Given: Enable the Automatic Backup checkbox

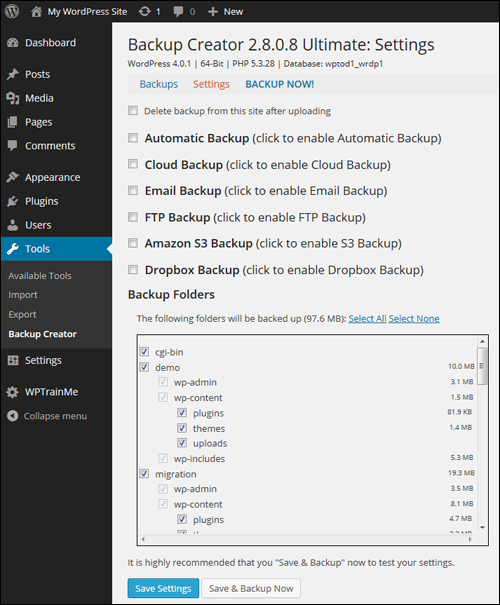Looking at the screenshot, I should (133, 138).
